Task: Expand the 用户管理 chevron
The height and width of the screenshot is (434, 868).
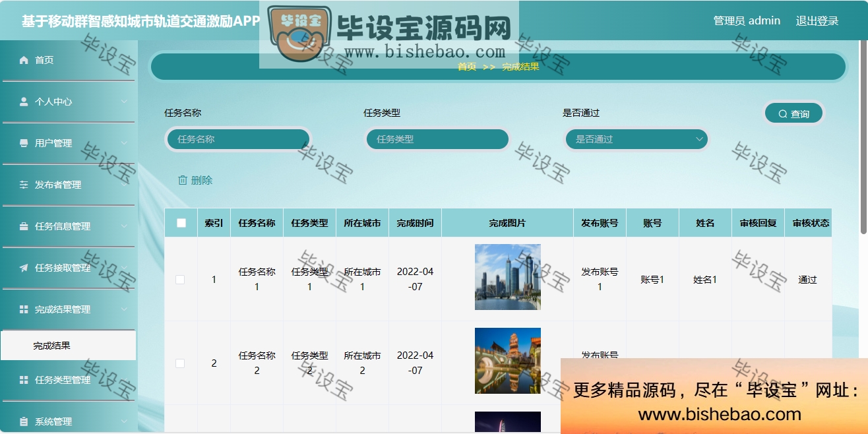Action: [x=124, y=143]
